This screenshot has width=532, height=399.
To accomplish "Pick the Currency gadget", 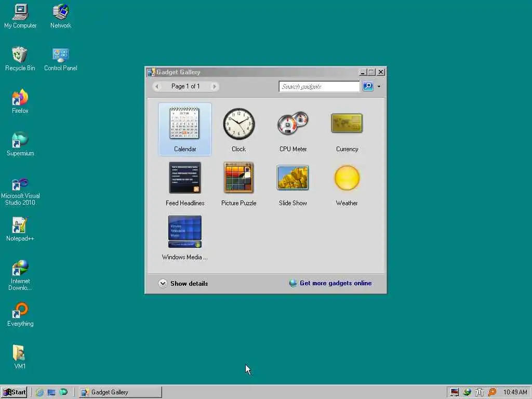I will [347, 129].
